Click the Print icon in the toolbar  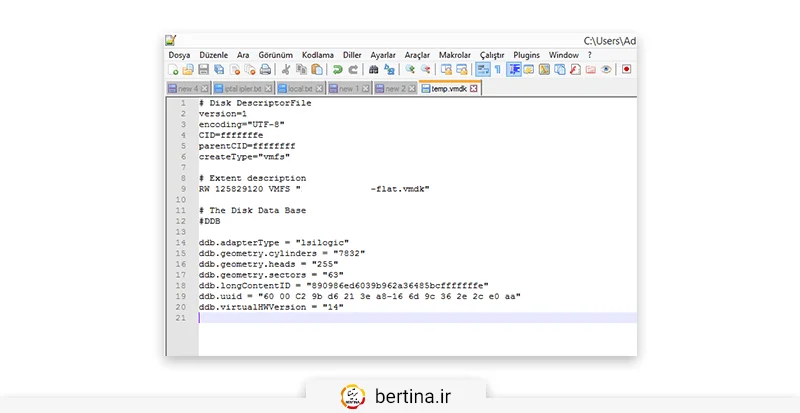click(265, 70)
